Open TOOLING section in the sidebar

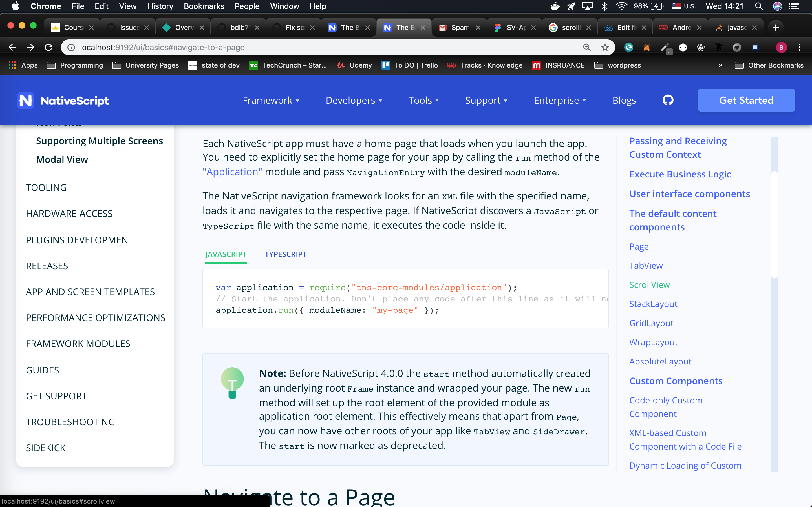pyautogui.click(x=46, y=187)
